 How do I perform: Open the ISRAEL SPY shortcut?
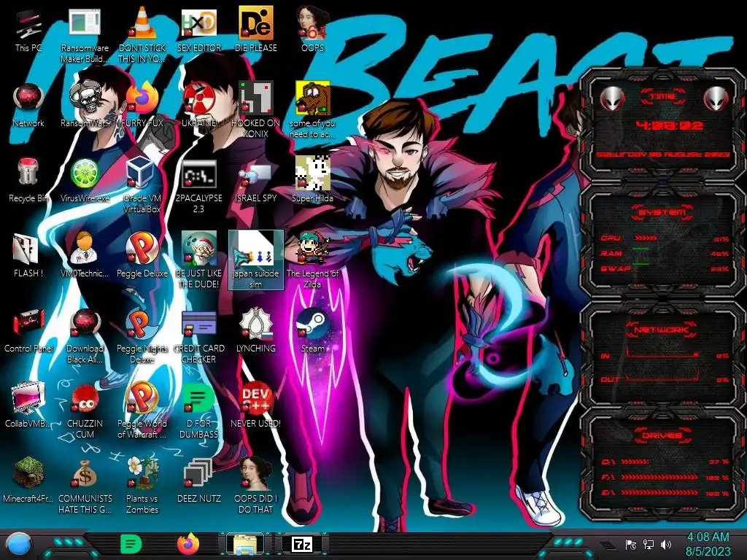click(256, 181)
